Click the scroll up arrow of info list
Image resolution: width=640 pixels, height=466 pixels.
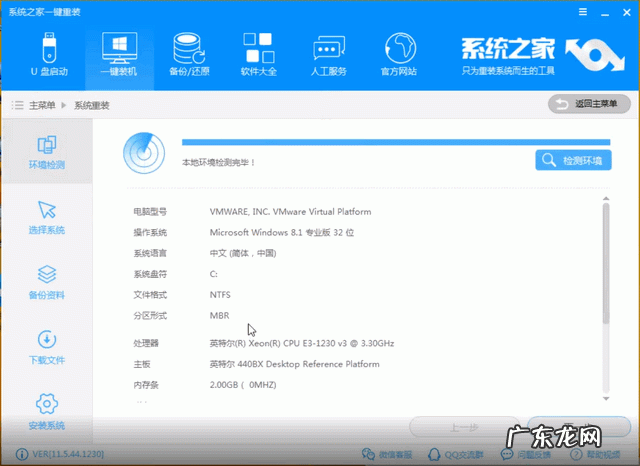coord(606,199)
